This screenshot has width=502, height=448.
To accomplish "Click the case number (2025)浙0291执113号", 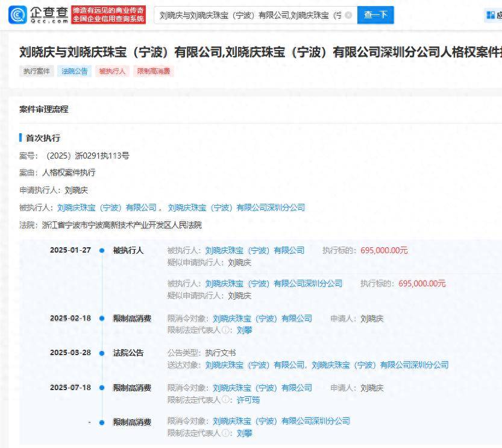I will [x=86, y=156].
